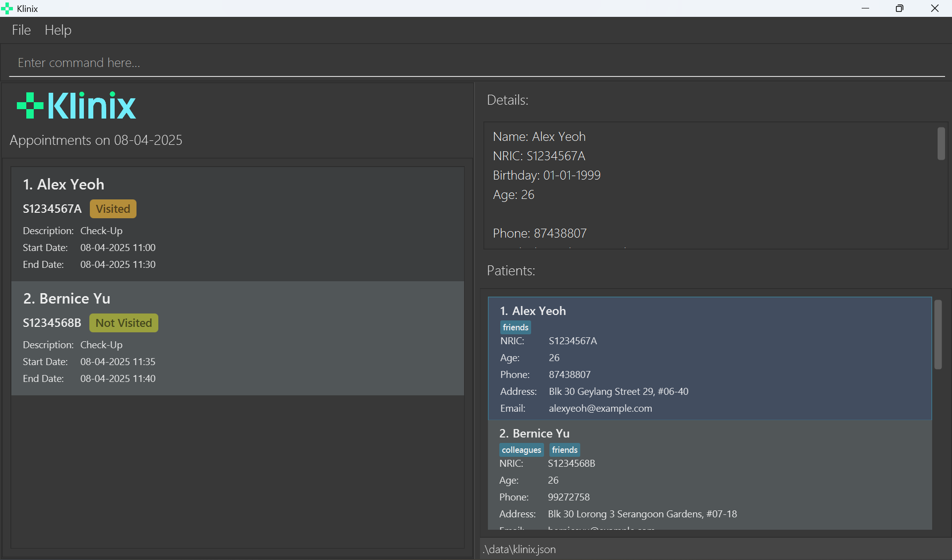Click the Details panel scrollbar thumb
The height and width of the screenshot is (560, 952).
(x=941, y=144)
